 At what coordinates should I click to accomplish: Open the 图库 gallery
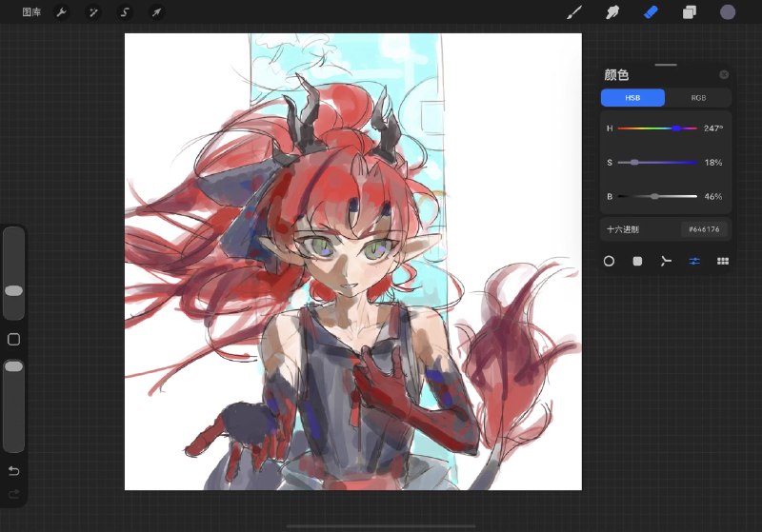[31, 12]
